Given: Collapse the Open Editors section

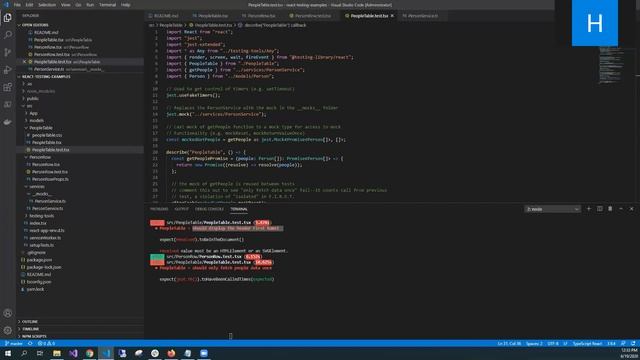Looking at the screenshot, I should 35,25.
